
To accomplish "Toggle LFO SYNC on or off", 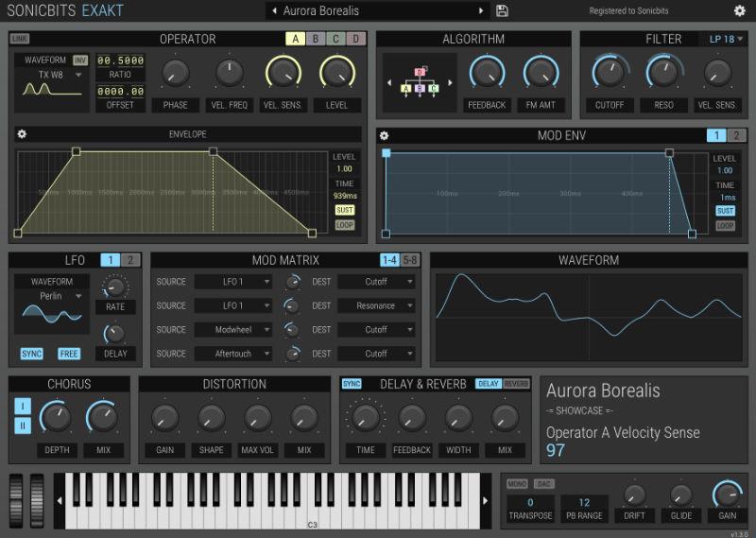I will coord(32,354).
